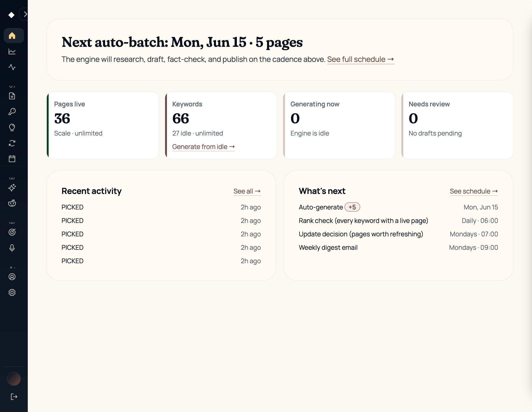The width and height of the screenshot is (532, 412).
Task: Open the line chart analytics icon
Action: pos(12,51)
